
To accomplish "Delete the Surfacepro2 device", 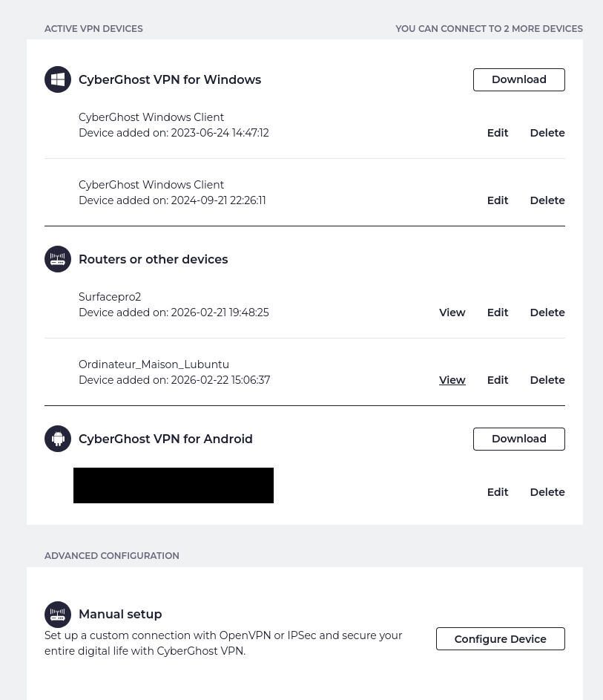I will click(x=547, y=313).
